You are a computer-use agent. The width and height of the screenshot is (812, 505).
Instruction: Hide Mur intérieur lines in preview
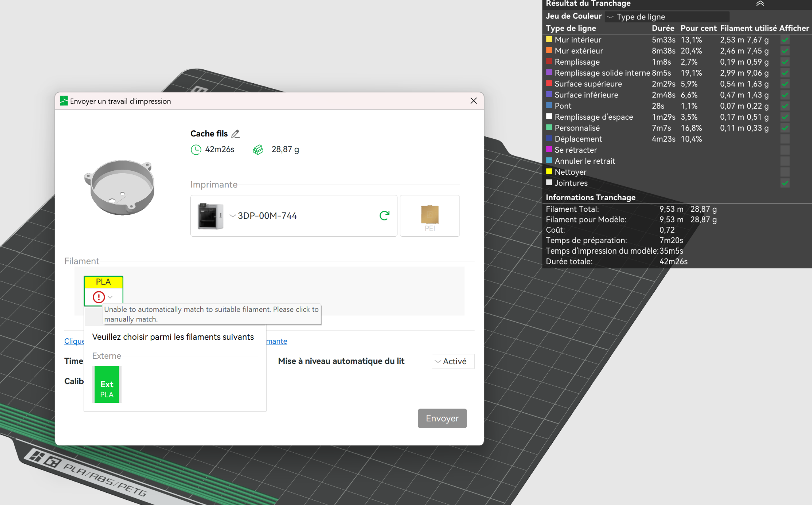pyautogui.click(x=785, y=40)
